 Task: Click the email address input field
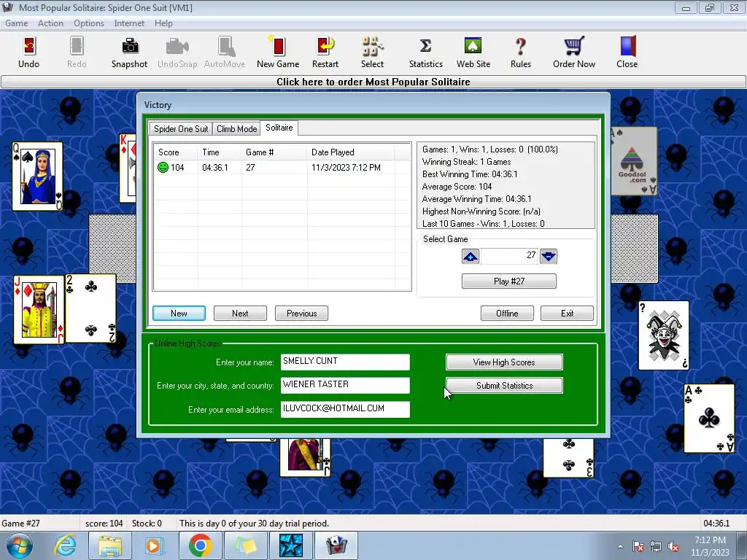point(345,408)
